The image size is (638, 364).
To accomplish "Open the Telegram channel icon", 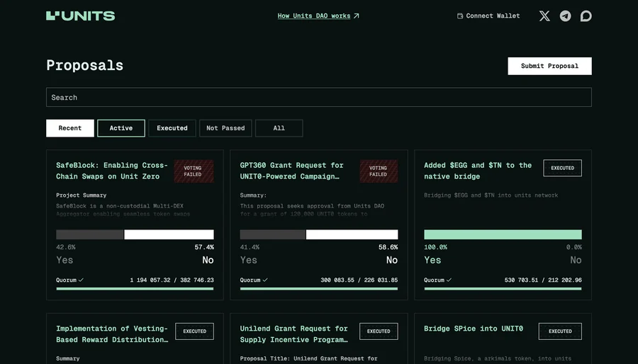I will point(565,16).
